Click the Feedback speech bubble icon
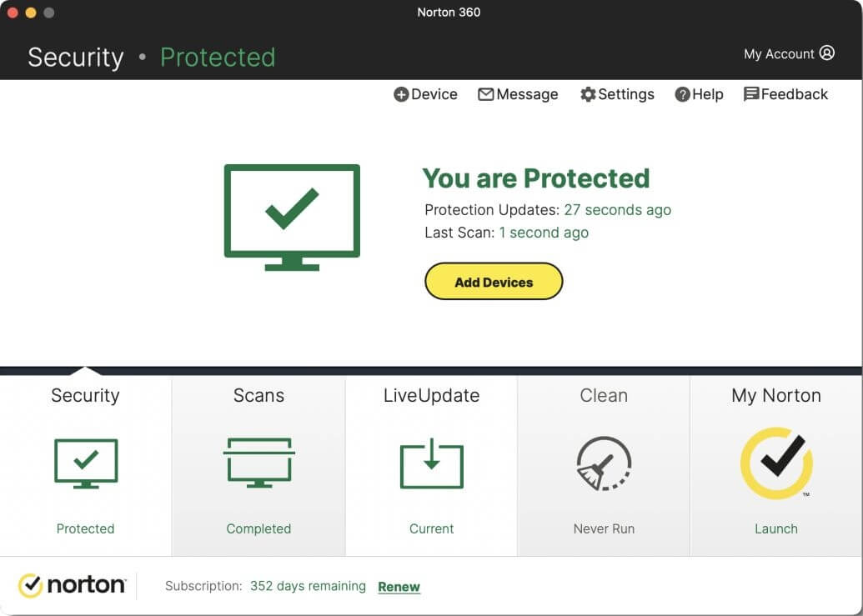The height and width of the screenshot is (616, 863). pos(751,94)
